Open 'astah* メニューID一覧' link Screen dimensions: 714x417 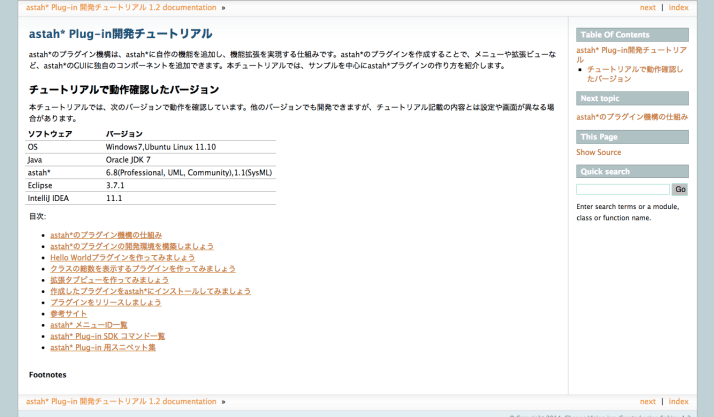click(89, 325)
